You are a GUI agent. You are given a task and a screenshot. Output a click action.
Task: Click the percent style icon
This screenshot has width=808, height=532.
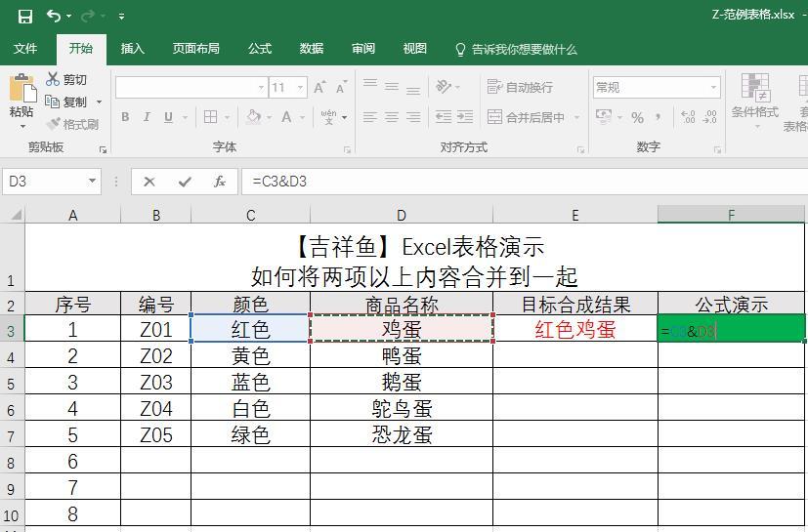pos(637,117)
